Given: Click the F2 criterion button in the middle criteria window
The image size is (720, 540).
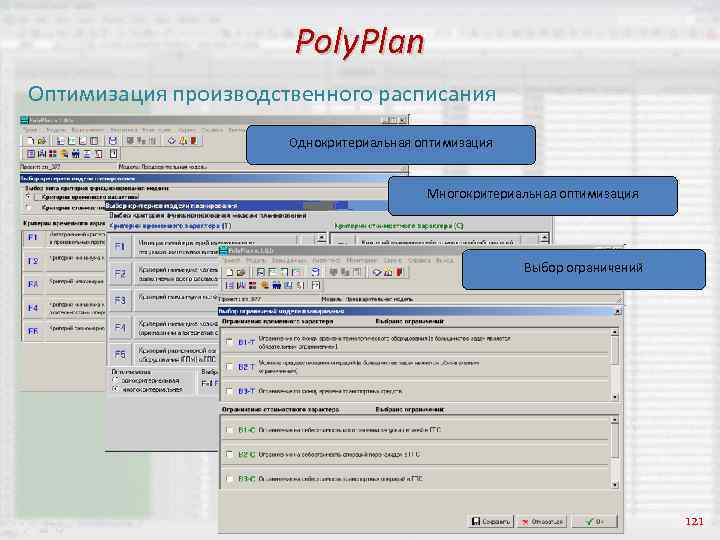Looking at the screenshot, I should pos(119,274).
